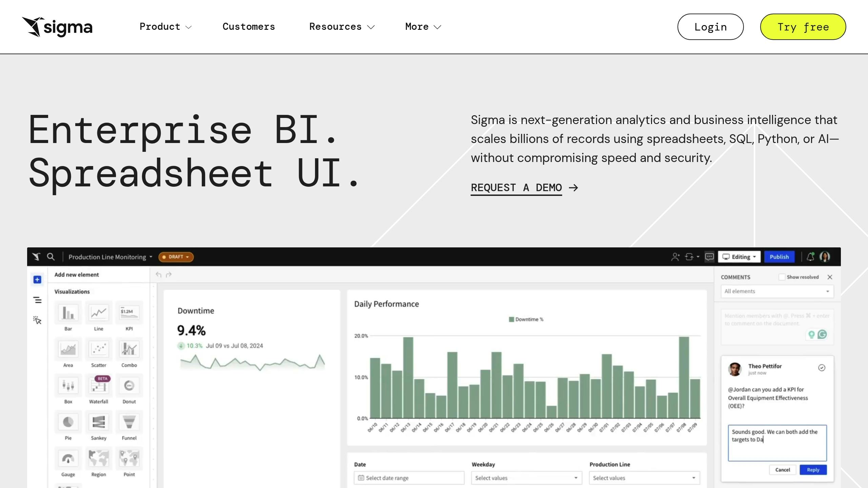Add a Sankey diagram visualization
Screen dimensions: 868x488
point(99,425)
